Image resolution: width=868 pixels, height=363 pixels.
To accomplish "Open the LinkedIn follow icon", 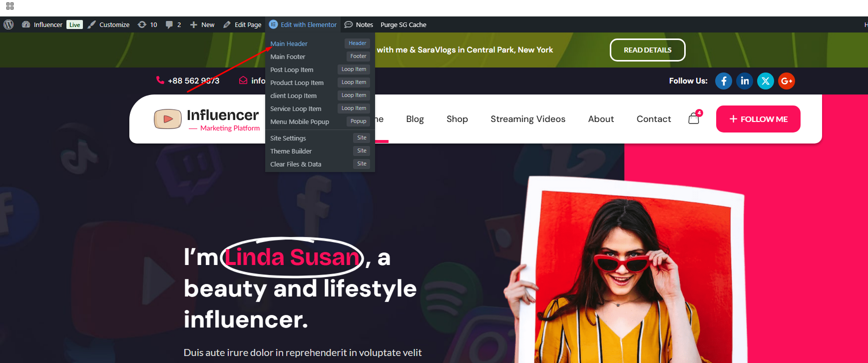I will 744,81.
